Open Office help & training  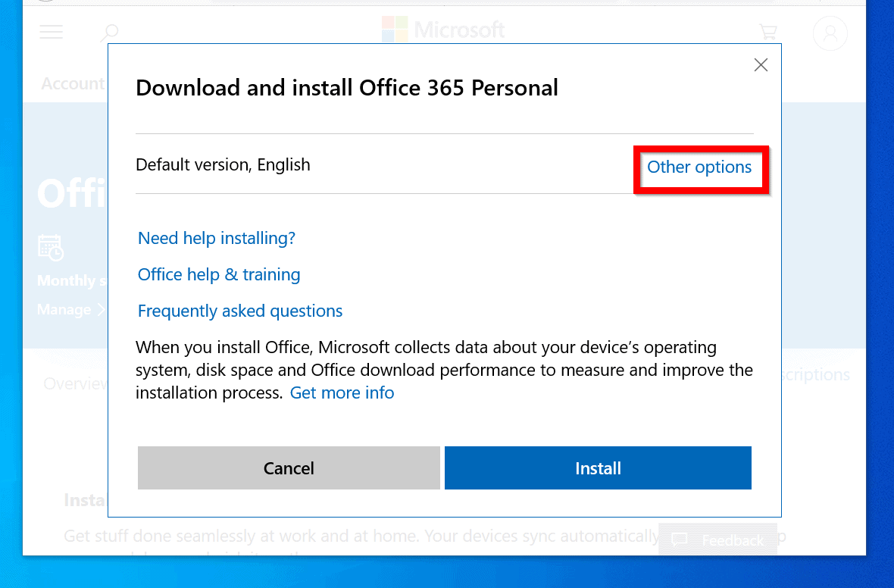pyautogui.click(x=218, y=274)
